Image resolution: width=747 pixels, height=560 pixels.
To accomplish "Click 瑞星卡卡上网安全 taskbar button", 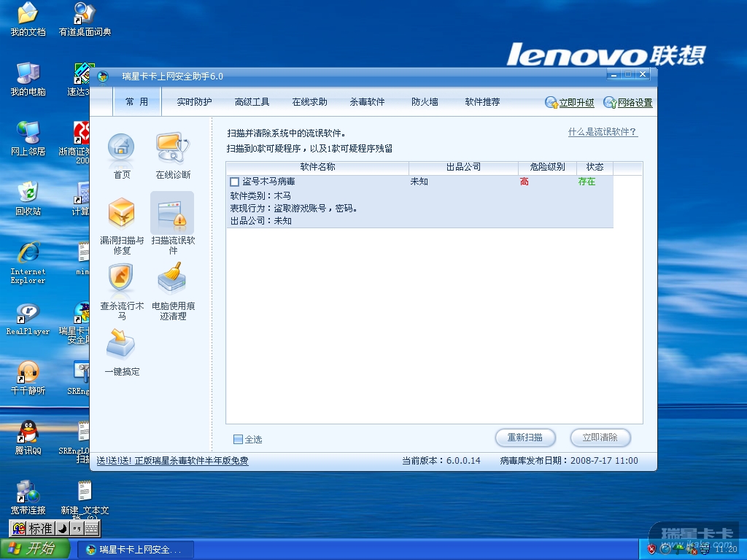I will pos(134,550).
